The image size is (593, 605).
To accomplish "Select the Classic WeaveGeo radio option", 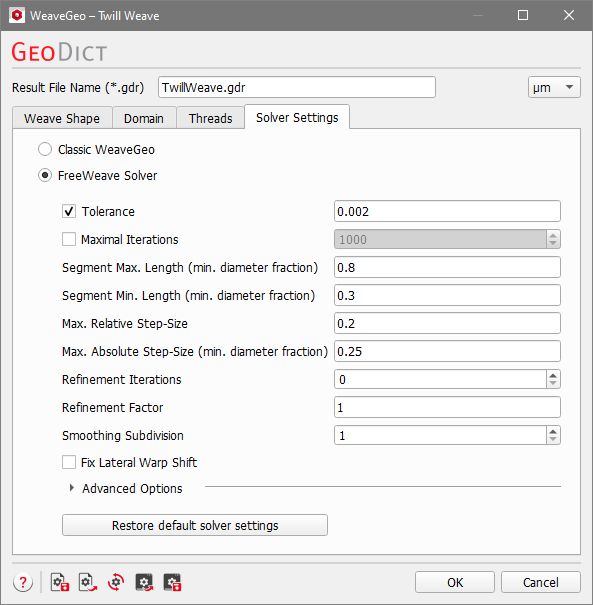I will tap(45, 149).
